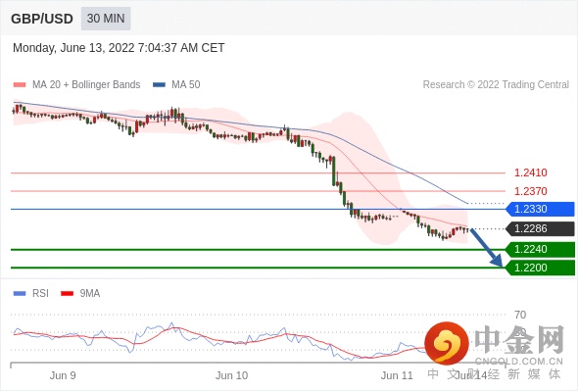Click the CNGOLD swirl logo icon

point(447,343)
